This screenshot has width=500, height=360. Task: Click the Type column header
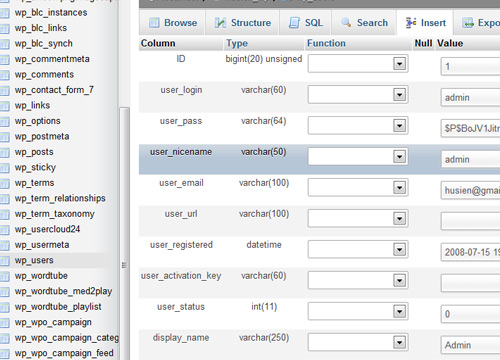tap(237, 43)
